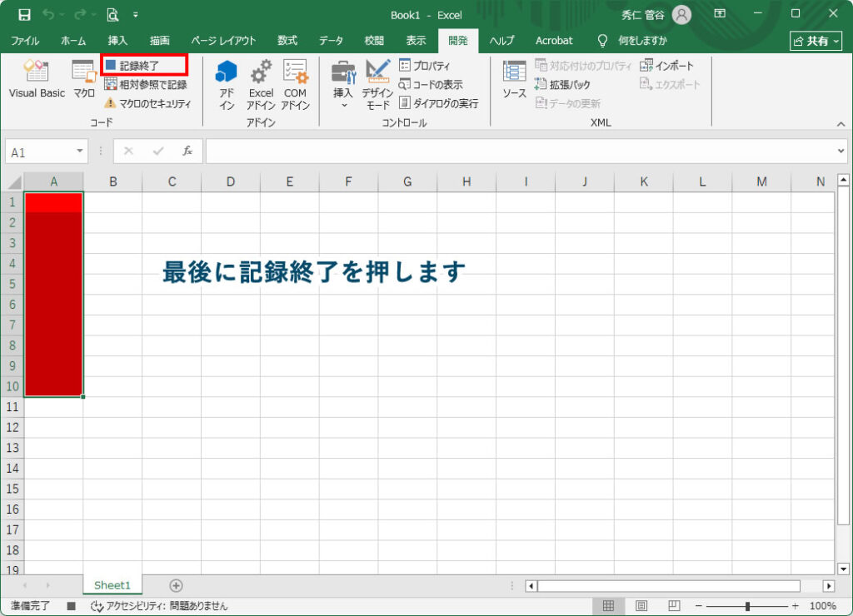
Task: Click the Select All corner triangle
Action: coord(12,181)
